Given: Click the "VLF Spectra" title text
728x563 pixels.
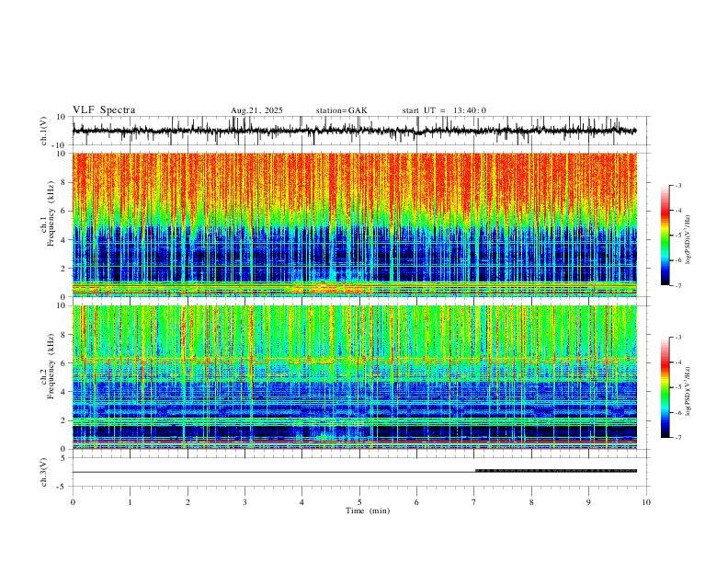Looking at the screenshot, I should coord(104,110).
